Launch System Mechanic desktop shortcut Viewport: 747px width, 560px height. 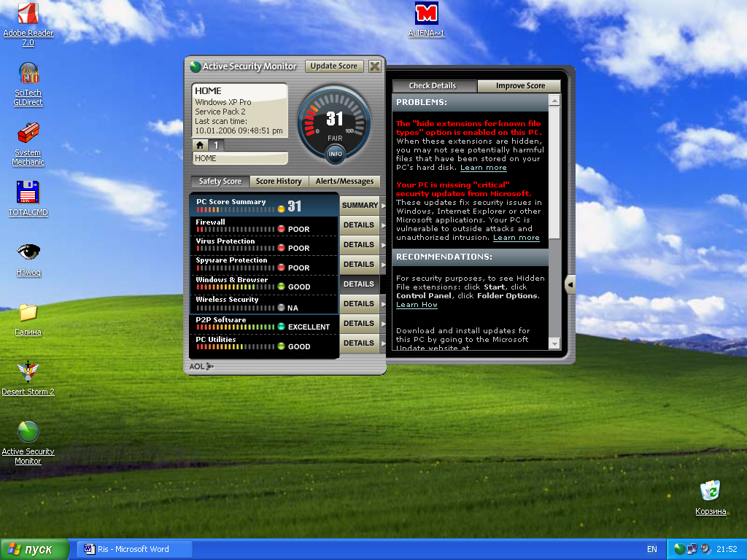coord(28,144)
